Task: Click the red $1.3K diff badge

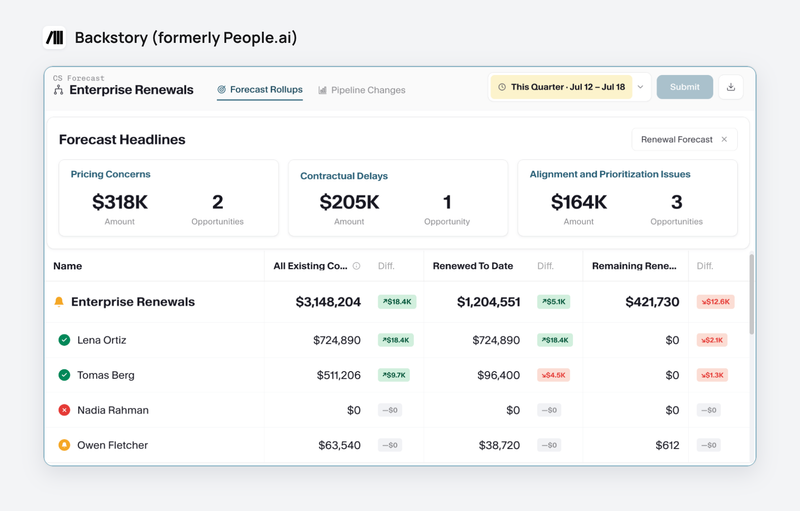Action: (712, 375)
